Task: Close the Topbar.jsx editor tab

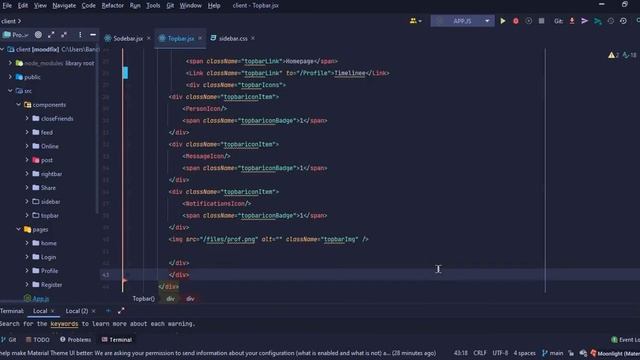Action: click(x=200, y=38)
